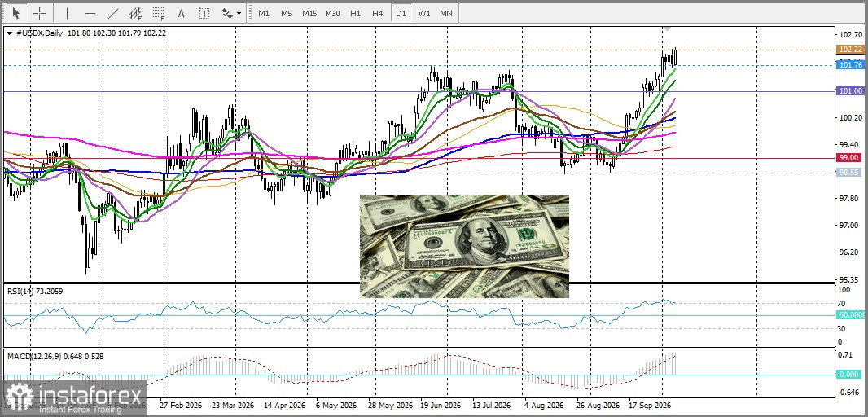Choose the vertical line drawing tool
This screenshot has height=417, width=868.
click(68, 13)
